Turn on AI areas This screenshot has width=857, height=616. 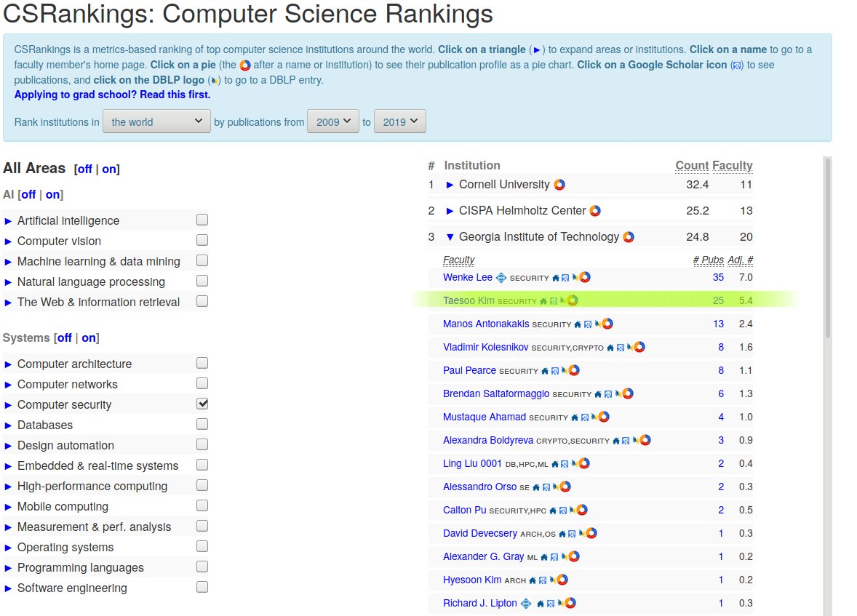pyautogui.click(x=52, y=195)
